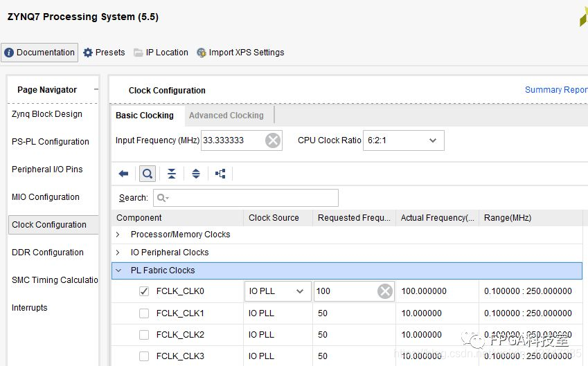
Task: Click FCLK_CLK1 requested frequency 50
Action: click(x=323, y=313)
